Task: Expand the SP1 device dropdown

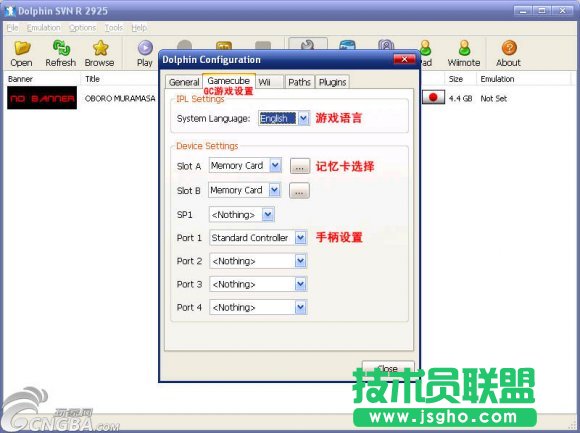Action: (268, 214)
